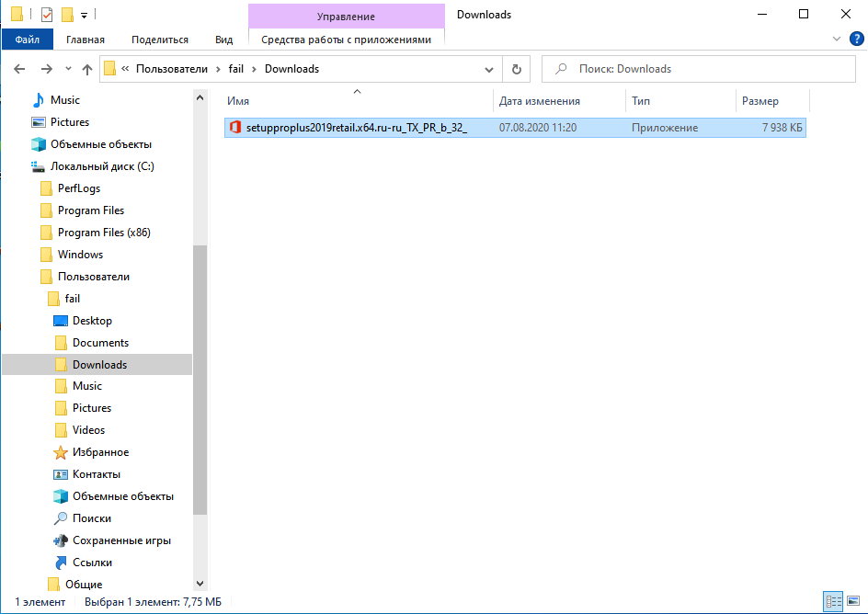Open Program Files folder in tree
The height and width of the screenshot is (614, 868).
91,210
